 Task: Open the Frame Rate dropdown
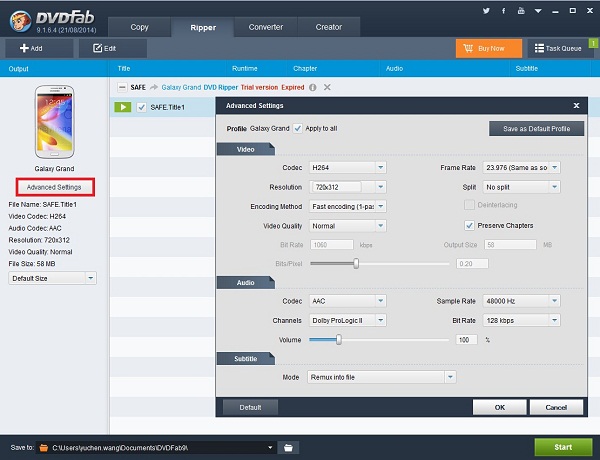point(521,167)
